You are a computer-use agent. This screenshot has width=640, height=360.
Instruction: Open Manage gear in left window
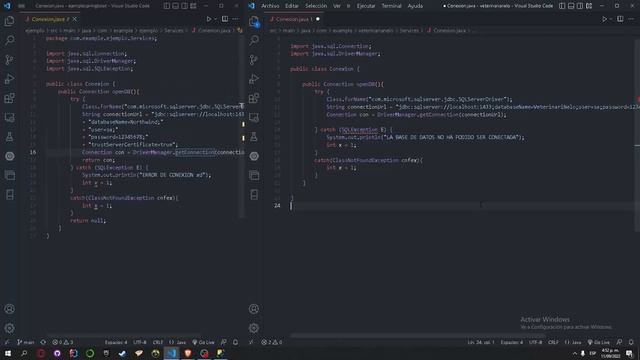9,328
